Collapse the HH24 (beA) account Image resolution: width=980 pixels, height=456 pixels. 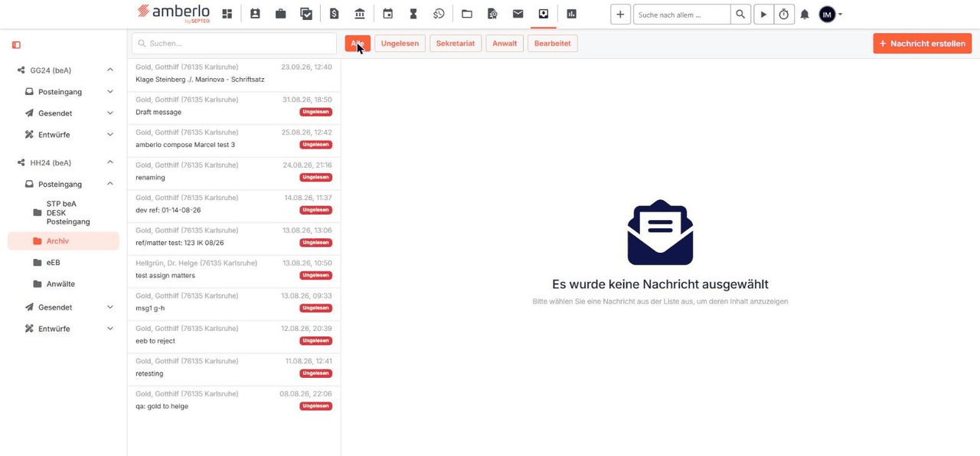point(109,162)
